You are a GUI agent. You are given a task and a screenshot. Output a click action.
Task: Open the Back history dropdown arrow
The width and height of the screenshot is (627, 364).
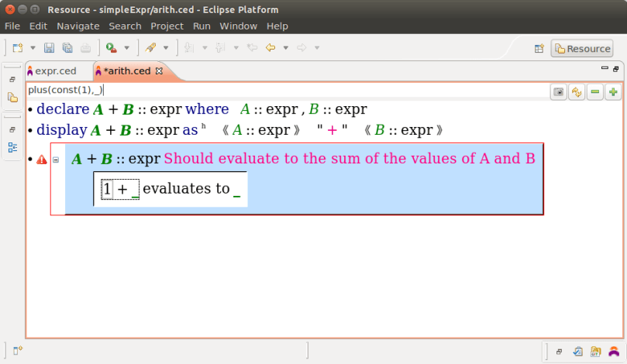285,48
